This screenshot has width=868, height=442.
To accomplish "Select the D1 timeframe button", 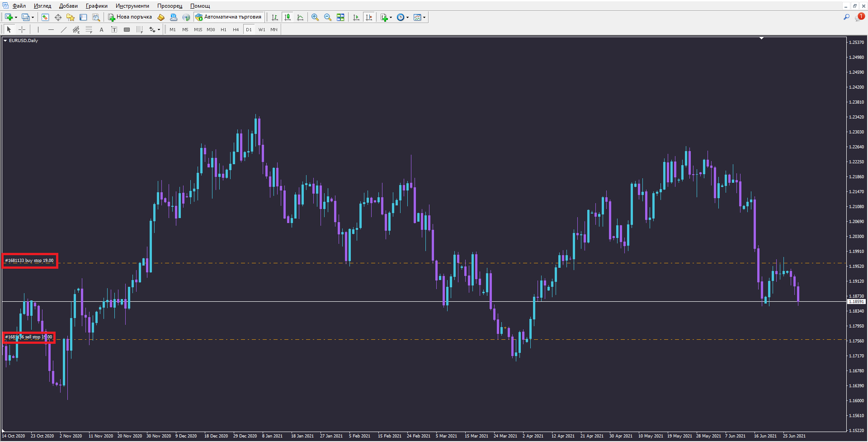I will pos(249,29).
